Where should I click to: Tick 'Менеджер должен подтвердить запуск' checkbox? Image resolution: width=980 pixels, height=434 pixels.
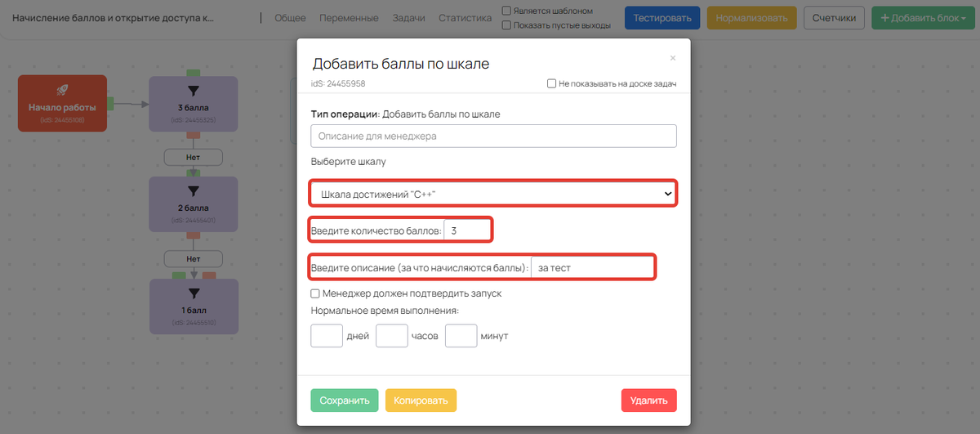[315, 293]
